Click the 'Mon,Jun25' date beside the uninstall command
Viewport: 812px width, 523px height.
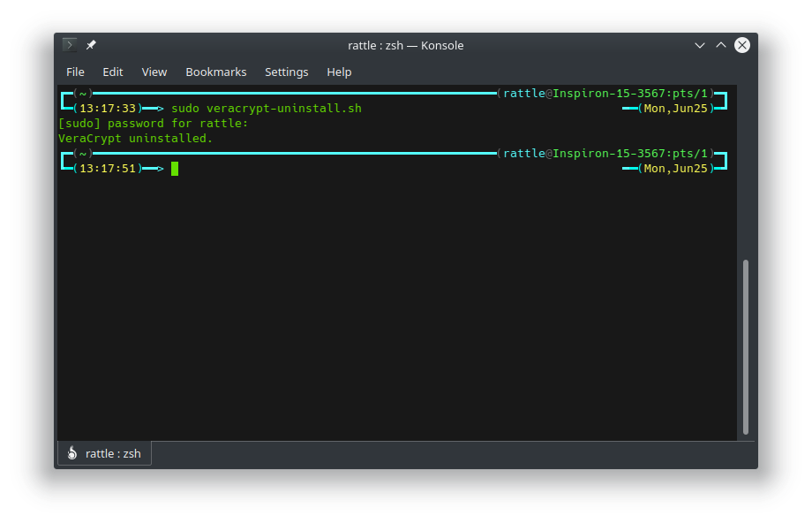(676, 109)
